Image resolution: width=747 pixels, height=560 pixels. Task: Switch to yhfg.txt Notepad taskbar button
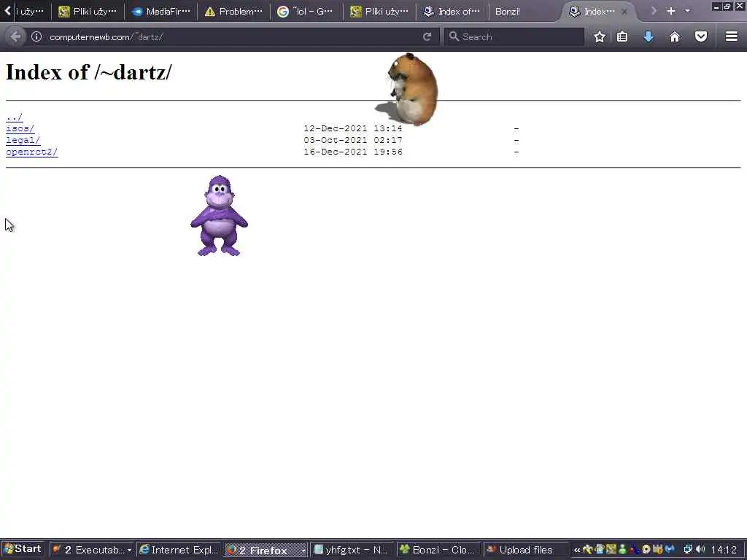[x=352, y=550]
